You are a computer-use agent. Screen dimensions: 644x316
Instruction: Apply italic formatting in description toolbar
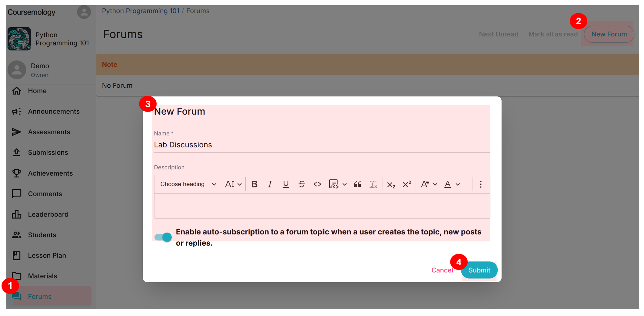[270, 184]
